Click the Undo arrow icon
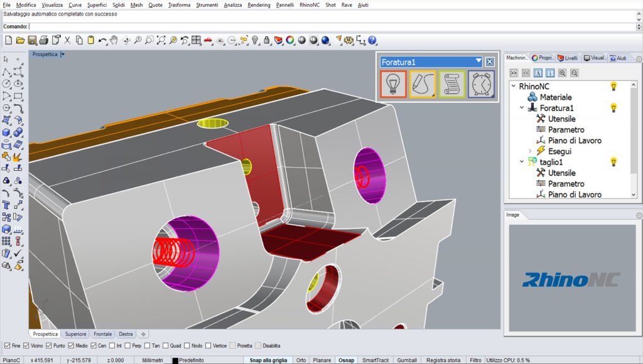 [102, 40]
